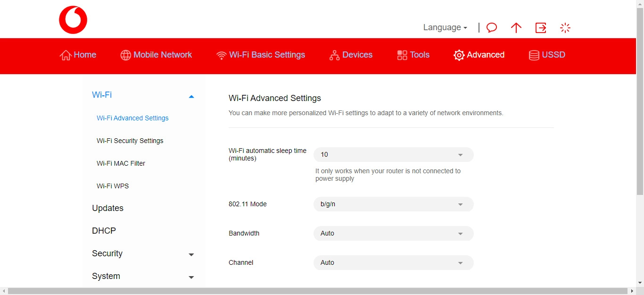This screenshot has width=644, height=295.
Task: Open Wi-Fi automatic sleep time dropdown
Action: coord(393,155)
